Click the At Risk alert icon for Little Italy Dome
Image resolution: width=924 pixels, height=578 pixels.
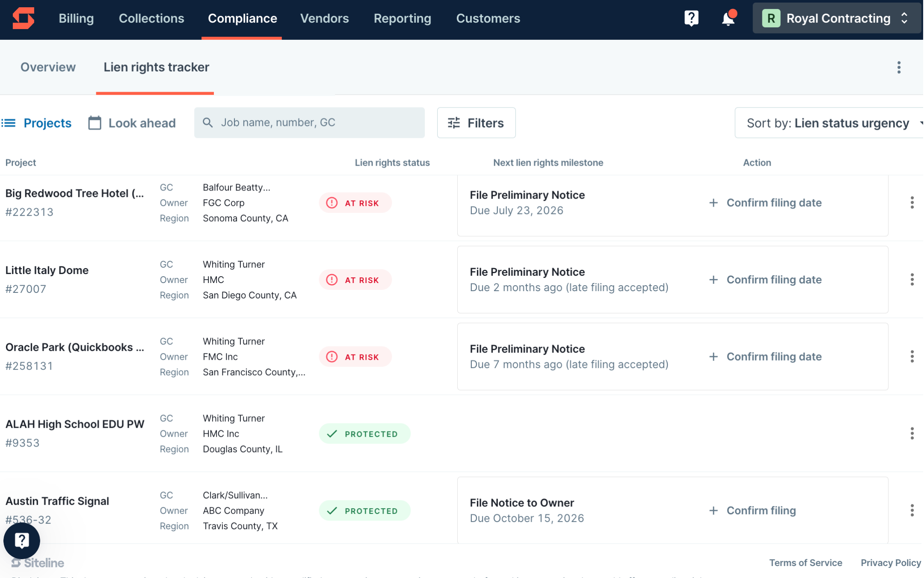[x=332, y=280]
